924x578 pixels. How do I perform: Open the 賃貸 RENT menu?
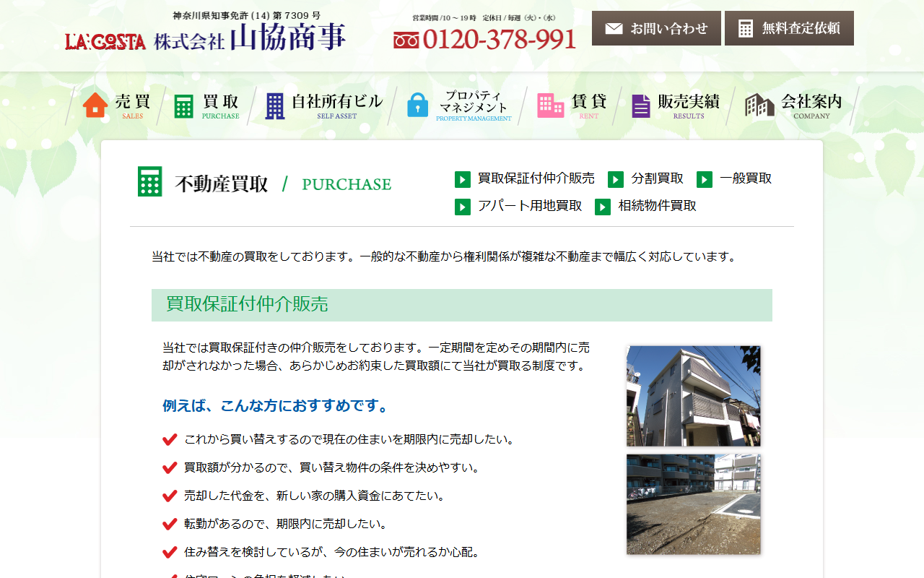click(x=572, y=105)
